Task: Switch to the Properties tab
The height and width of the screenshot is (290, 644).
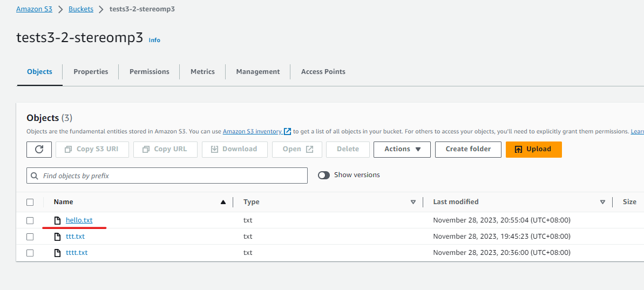Action: (x=91, y=71)
